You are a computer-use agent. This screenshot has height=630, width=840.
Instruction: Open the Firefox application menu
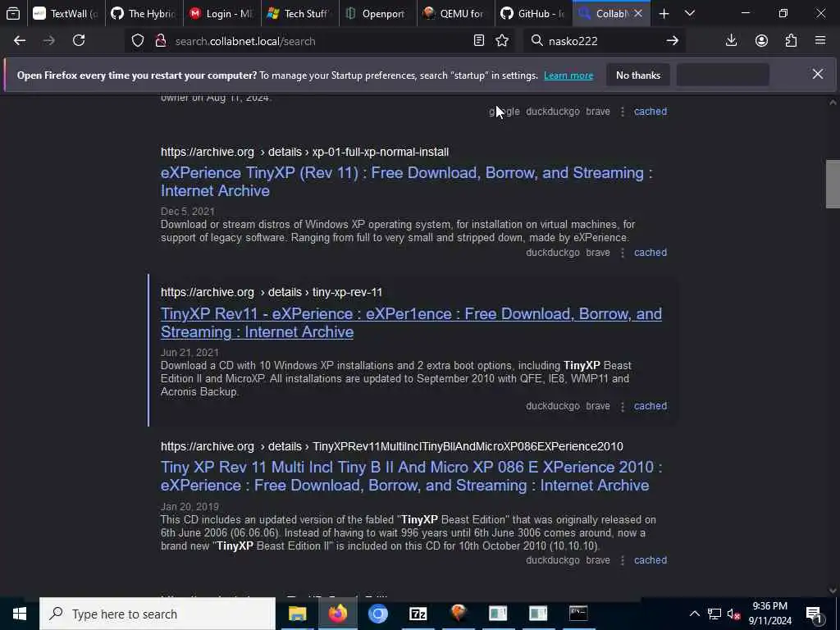click(x=820, y=41)
